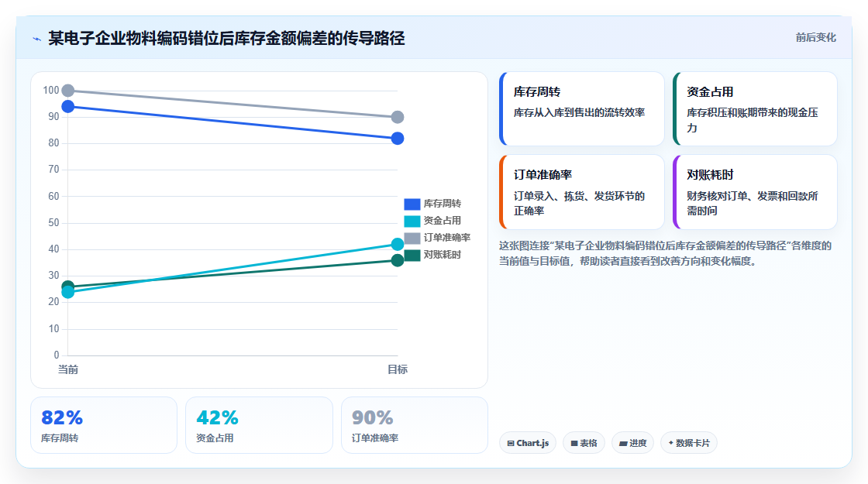Click the 资金占用 legend label
Screen dimensions: 868x484
(x=443, y=221)
